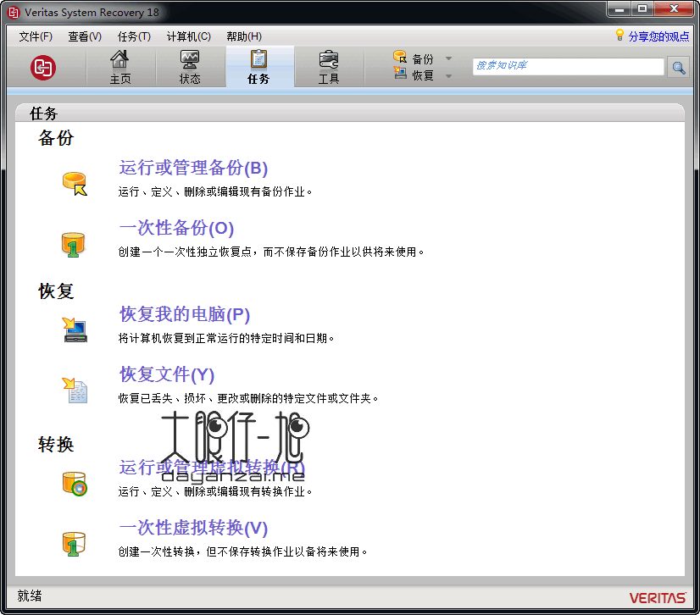Maximize the Veritas System Recovery window
Viewport: 700px width, 615px height.
[642, 9]
